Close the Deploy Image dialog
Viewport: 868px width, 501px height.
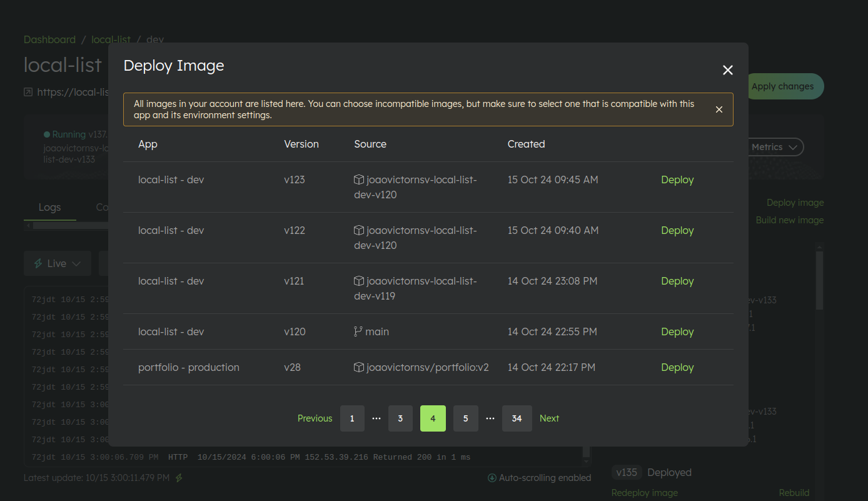point(727,70)
